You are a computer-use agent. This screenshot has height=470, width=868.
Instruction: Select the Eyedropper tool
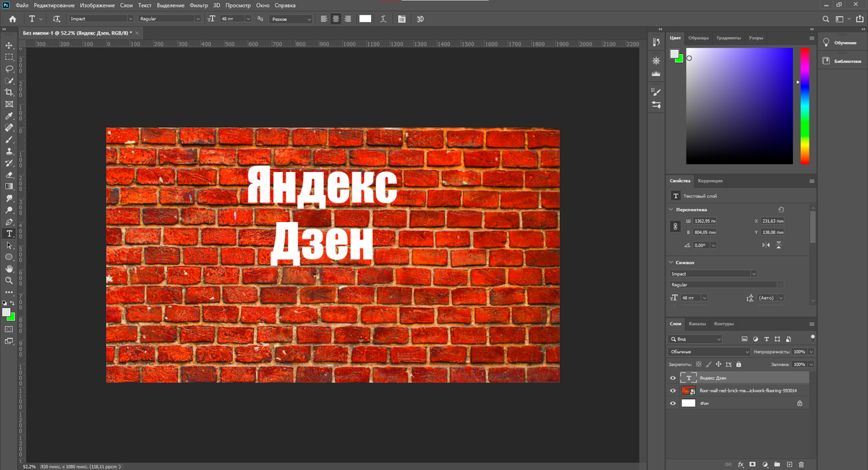pos(9,116)
